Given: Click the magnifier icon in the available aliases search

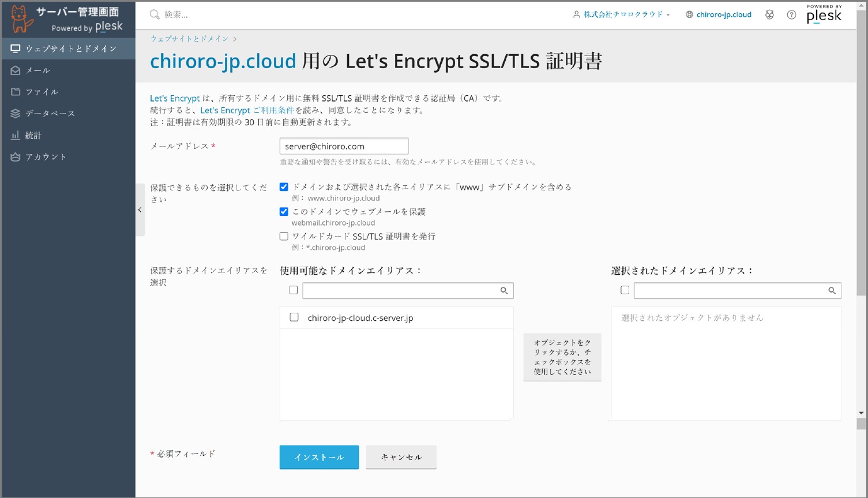Looking at the screenshot, I should click(x=504, y=291).
